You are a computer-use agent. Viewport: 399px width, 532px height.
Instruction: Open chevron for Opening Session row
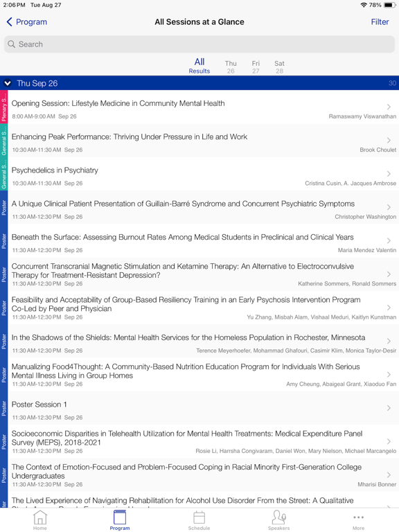(389, 107)
